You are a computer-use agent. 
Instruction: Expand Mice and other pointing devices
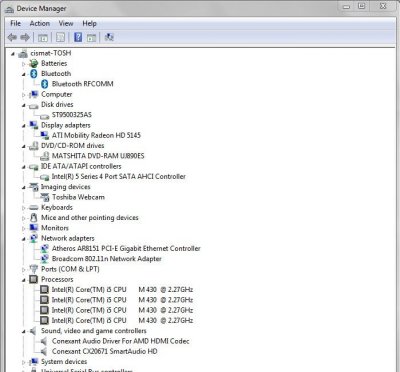pos(24,218)
